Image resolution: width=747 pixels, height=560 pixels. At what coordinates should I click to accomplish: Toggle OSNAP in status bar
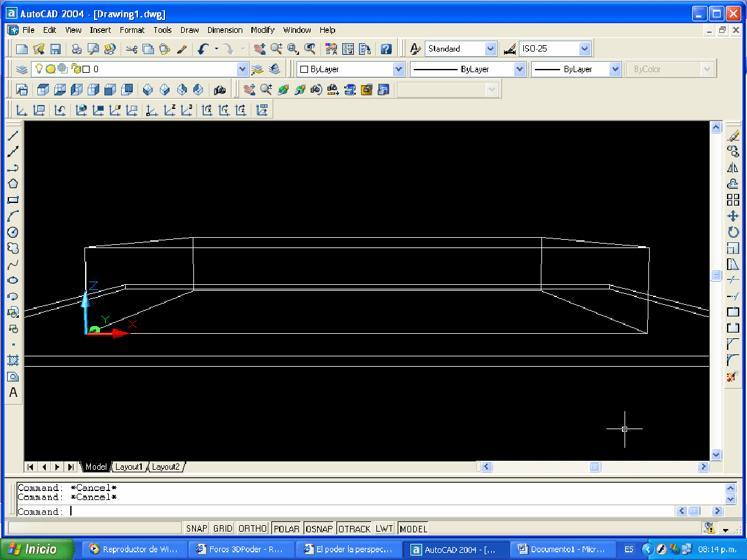pos(318,528)
